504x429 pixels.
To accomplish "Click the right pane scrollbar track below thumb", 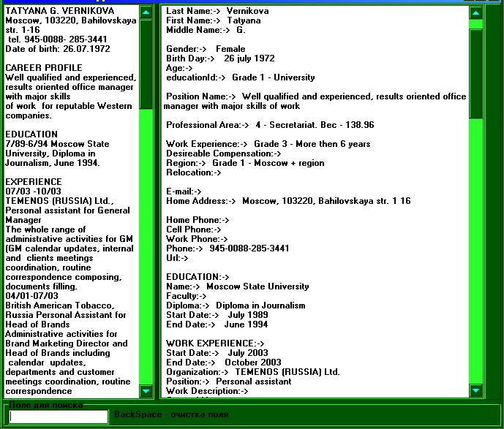I will [x=475, y=251].
